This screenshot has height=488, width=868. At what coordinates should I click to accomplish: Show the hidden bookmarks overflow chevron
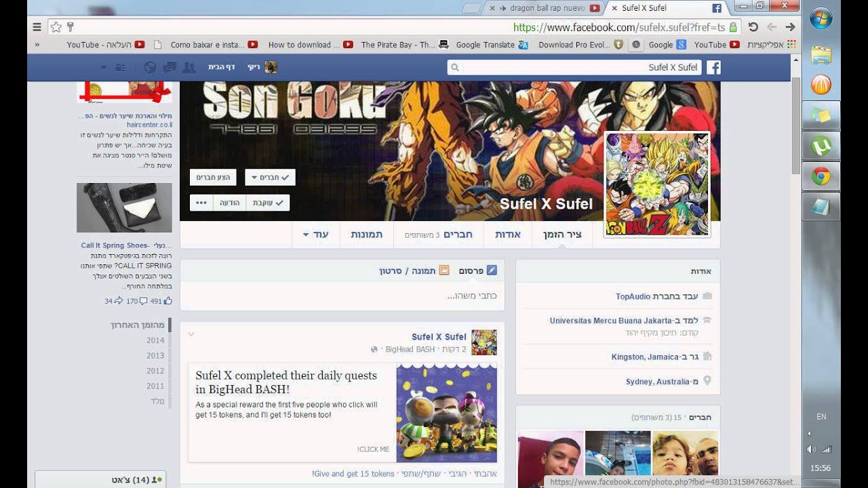(x=37, y=45)
